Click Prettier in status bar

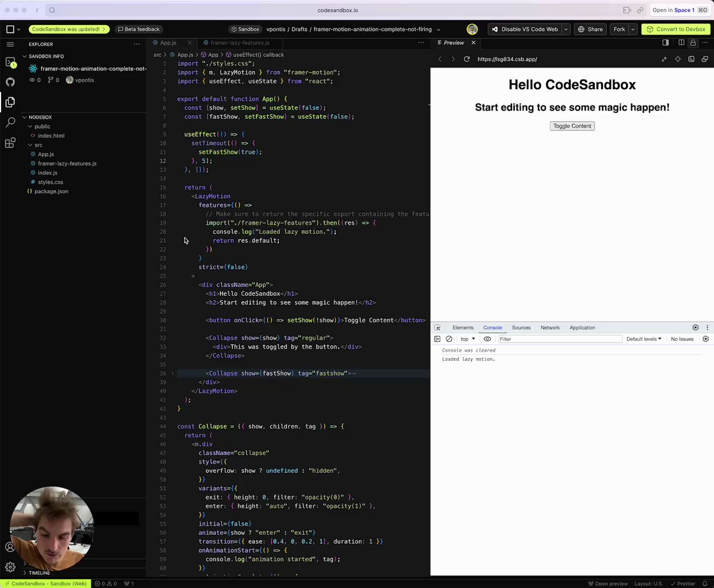682,584
